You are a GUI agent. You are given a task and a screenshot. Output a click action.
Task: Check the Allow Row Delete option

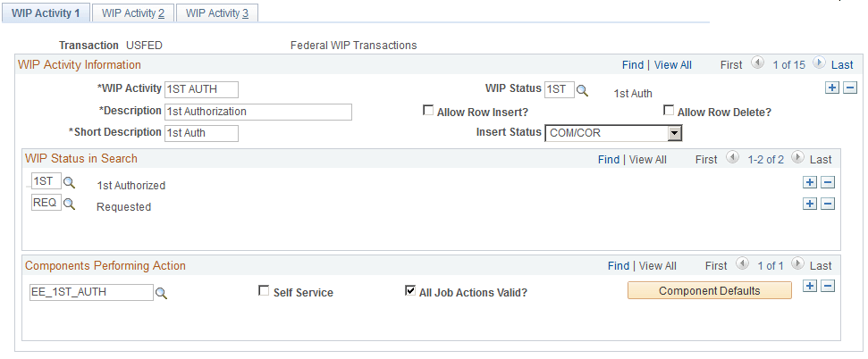tap(668, 111)
